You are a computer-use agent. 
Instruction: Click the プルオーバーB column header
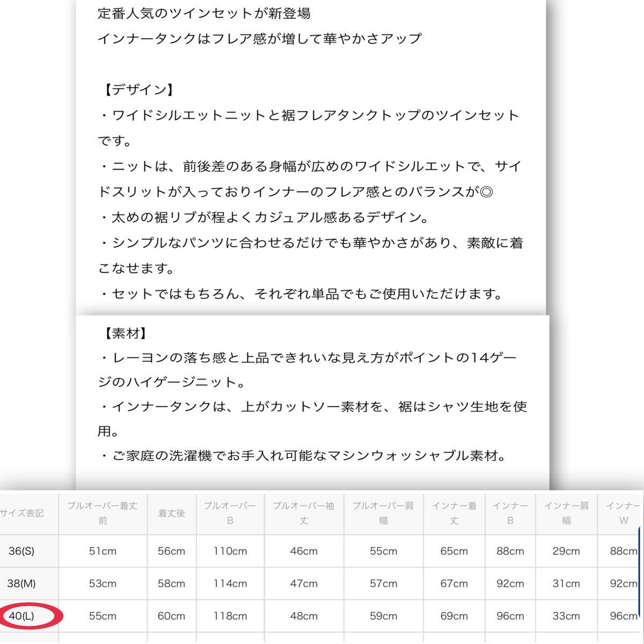pos(230,513)
